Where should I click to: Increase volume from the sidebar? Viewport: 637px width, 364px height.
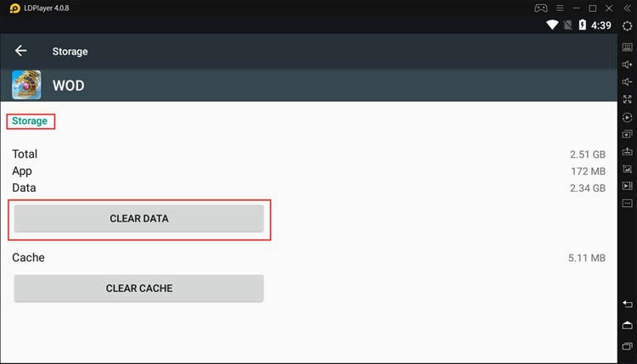pyautogui.click(x=627, y=64)
